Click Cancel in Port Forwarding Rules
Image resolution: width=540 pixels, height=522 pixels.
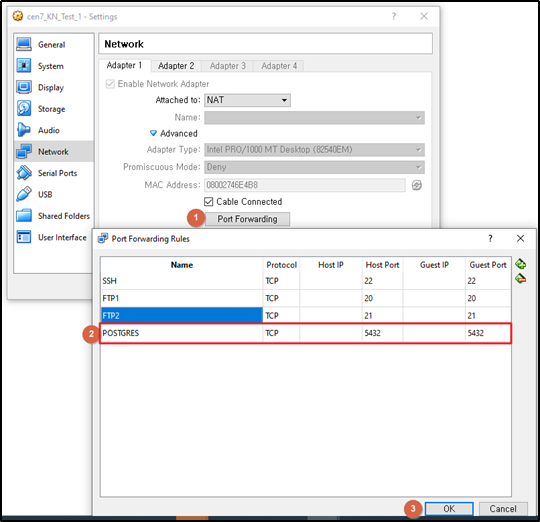click(x=503, y=509)
